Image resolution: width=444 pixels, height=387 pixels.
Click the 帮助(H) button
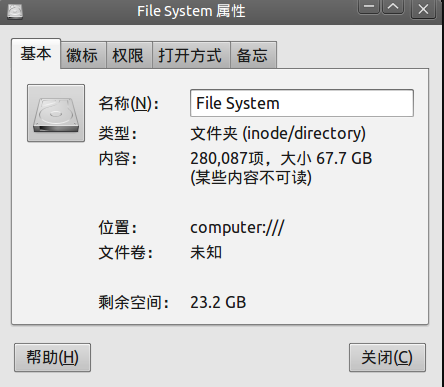52,358
